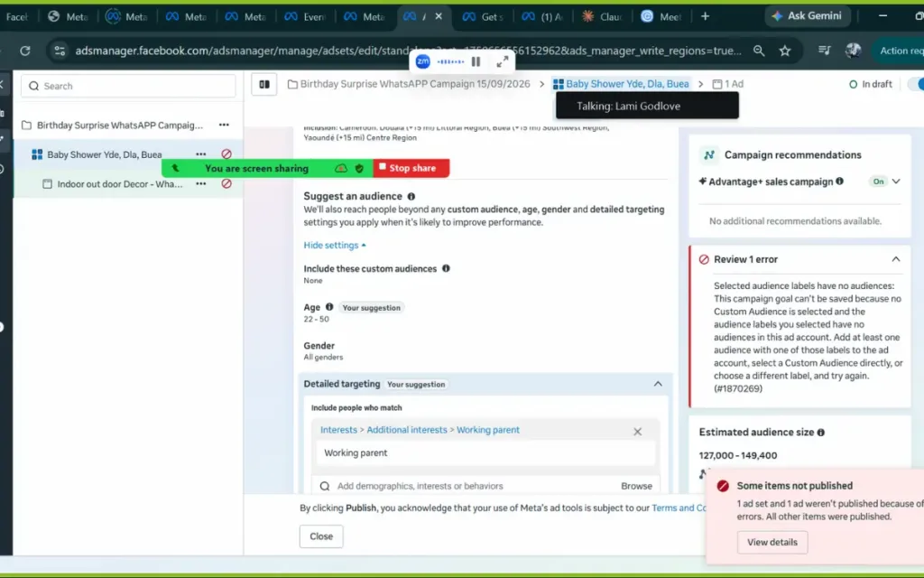Open the browser profile avatar
The height and width of the screenshot is (578, 924).
[853, 51]
